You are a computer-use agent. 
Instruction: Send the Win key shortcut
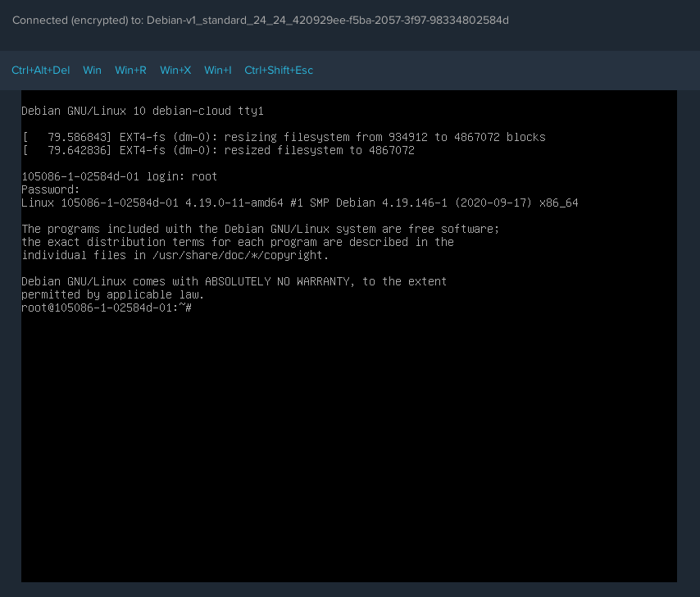coord(92,71)
